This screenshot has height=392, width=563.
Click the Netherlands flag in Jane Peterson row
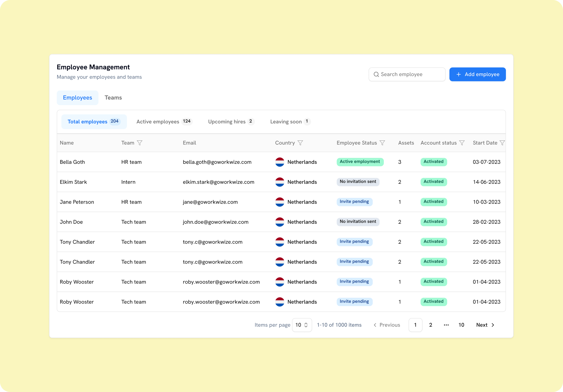tap(280, 202)
